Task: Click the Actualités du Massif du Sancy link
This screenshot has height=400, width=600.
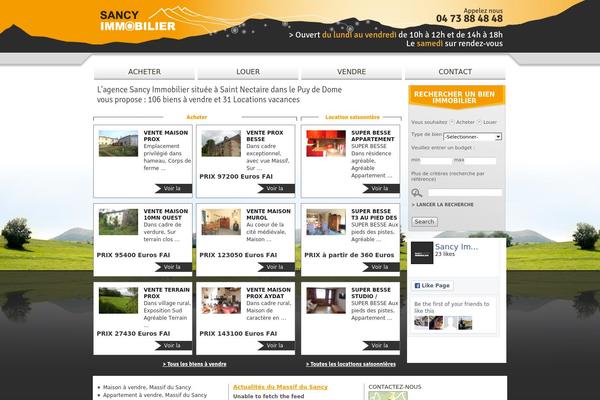Action: click(280, 387)
